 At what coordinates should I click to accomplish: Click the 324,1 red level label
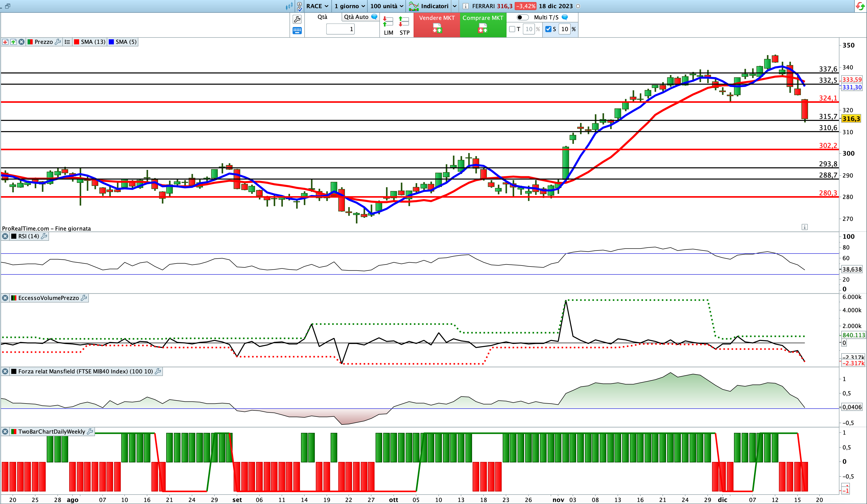coord(828,98)
